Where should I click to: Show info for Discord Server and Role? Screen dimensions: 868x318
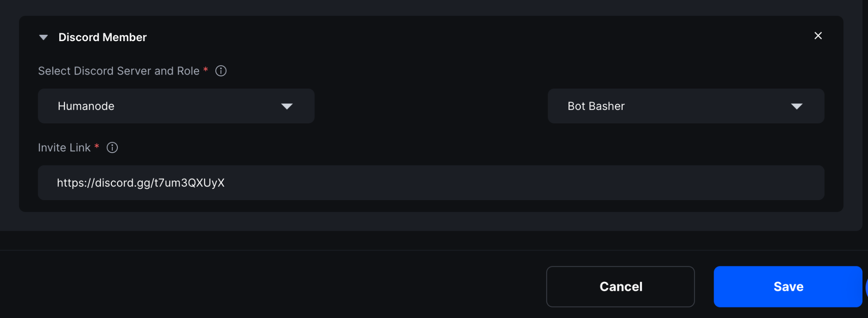[221, 71]
